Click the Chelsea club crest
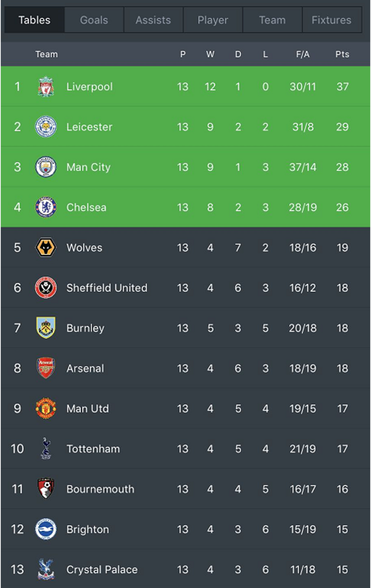This screenshot has width=371, height=588. click(x=46, y=207)
